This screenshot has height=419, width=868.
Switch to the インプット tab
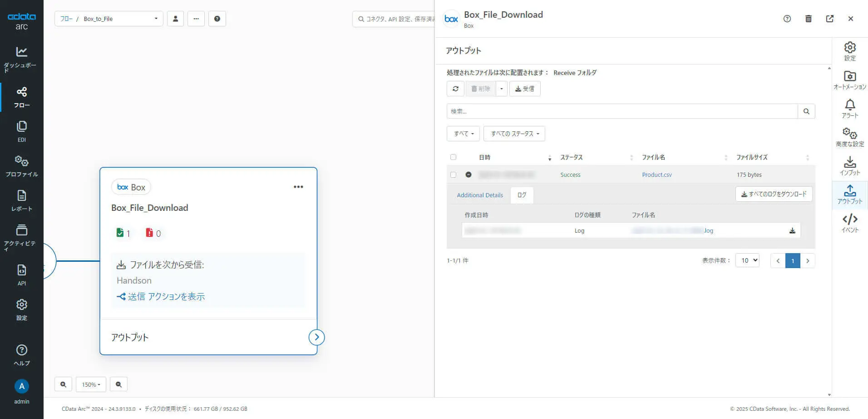pyautogui.click(x=850, y=166)
